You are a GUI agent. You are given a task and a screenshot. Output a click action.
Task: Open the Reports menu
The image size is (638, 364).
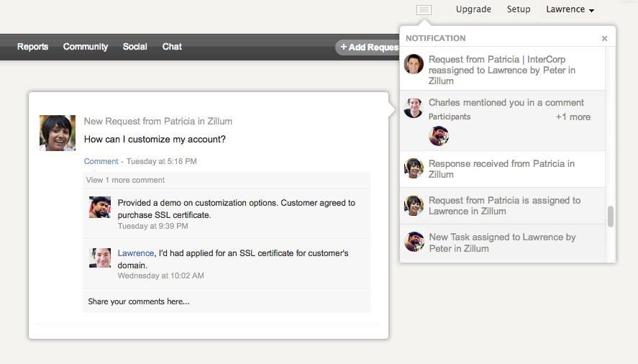pos(32,47)
